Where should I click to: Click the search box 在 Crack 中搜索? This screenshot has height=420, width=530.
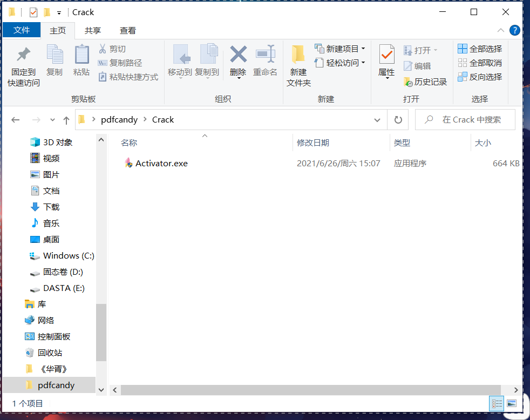coord(465,120)
